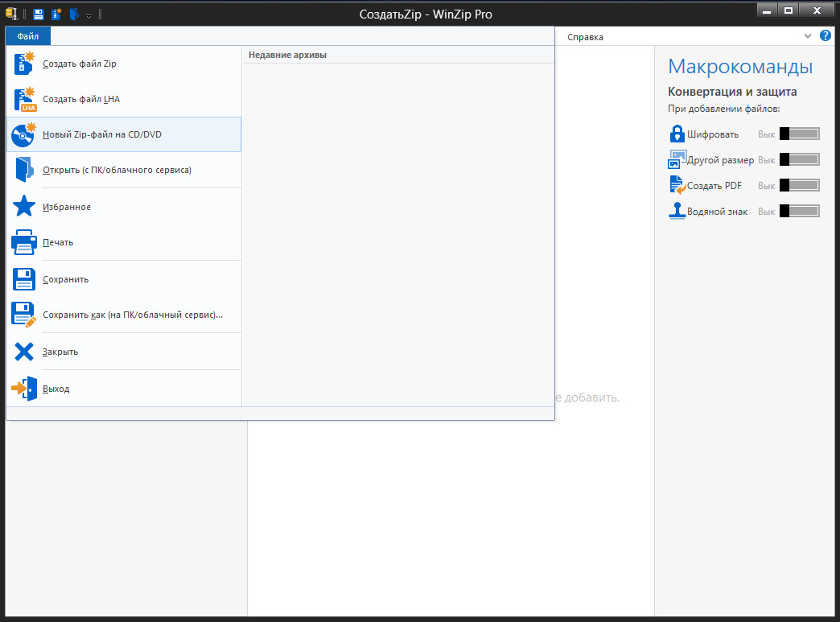
Task: Click the Выход door-with-arrow icon
Action: 24,389
